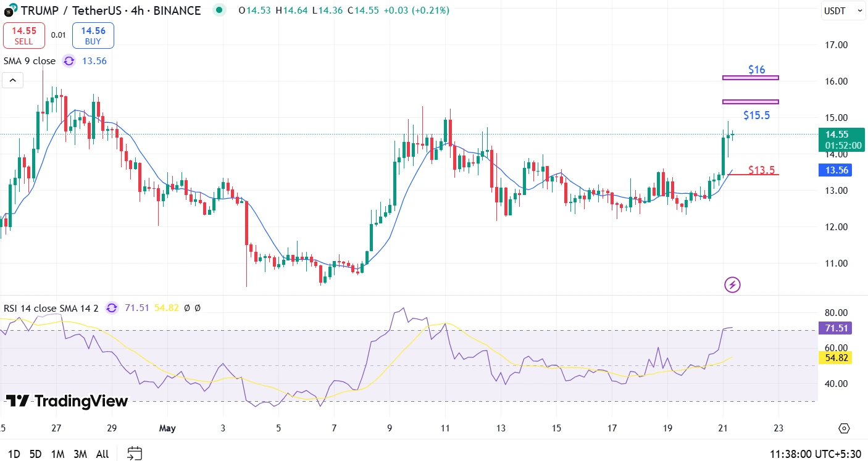Image resolution: width=868 pixels, height=461 pixels.
Task: Open the USDT currency dropdown
Action: click(x=843, y=10)
